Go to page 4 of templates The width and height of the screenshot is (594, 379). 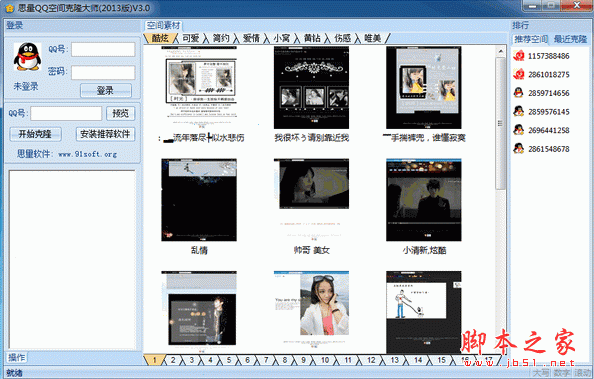pos(210,360)
